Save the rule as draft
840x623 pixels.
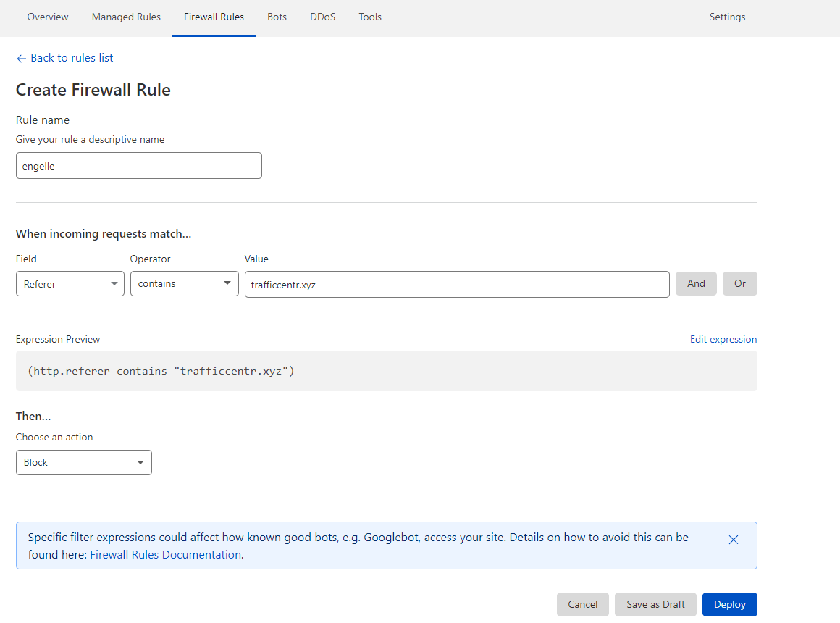656,604
